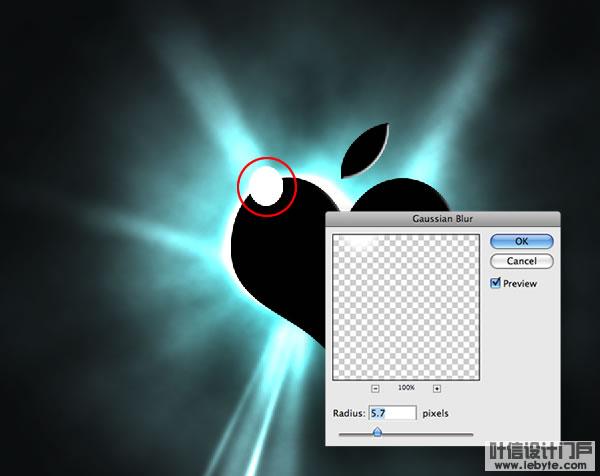Image resolution: width=600 pixels, height=476 pixels.
Task: Click the Gaussian Blur dialog title bar
Action: (x=443, y=219)
